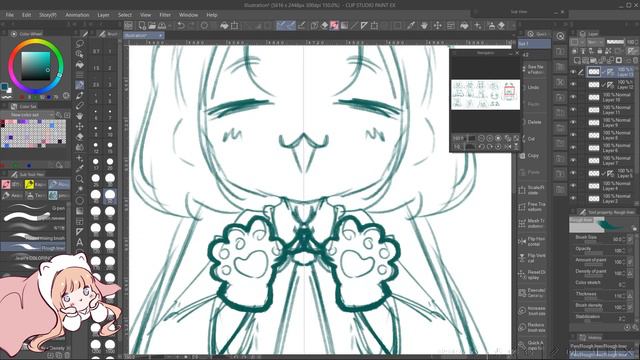Click Free Transform in quick access
This screenshot has height=360, width=640.
533,207
